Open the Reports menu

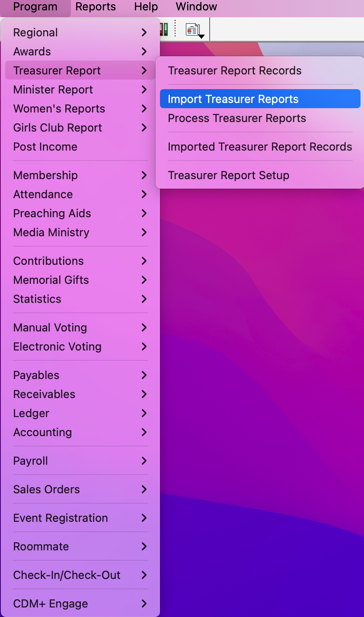tap(95, 7)
